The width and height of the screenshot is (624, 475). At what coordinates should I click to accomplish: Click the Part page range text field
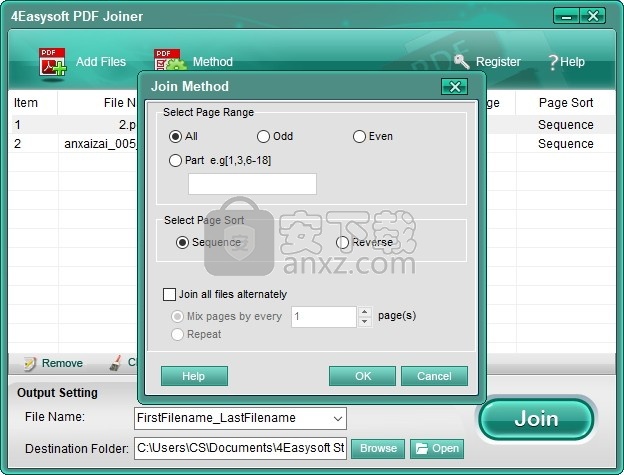coord(252,184)
